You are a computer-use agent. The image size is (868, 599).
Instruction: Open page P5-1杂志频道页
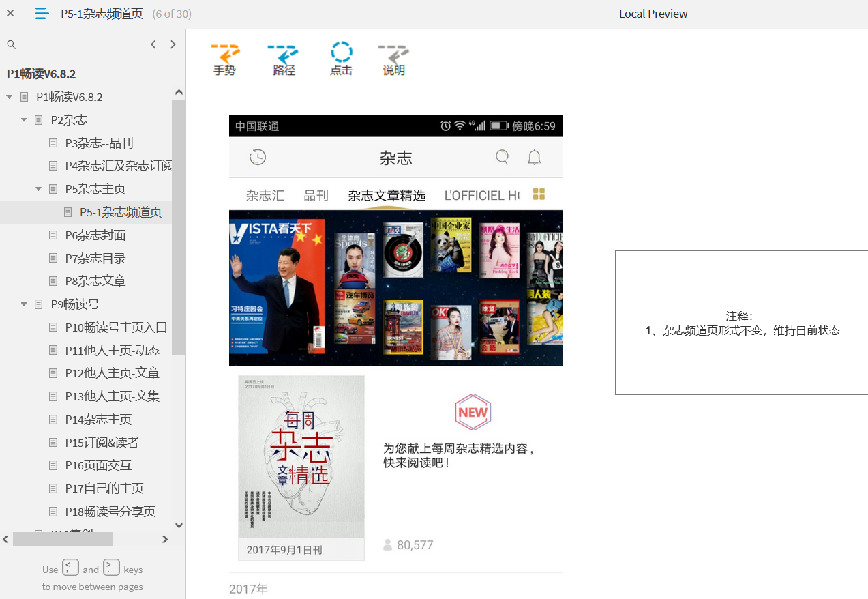[121, 212]
